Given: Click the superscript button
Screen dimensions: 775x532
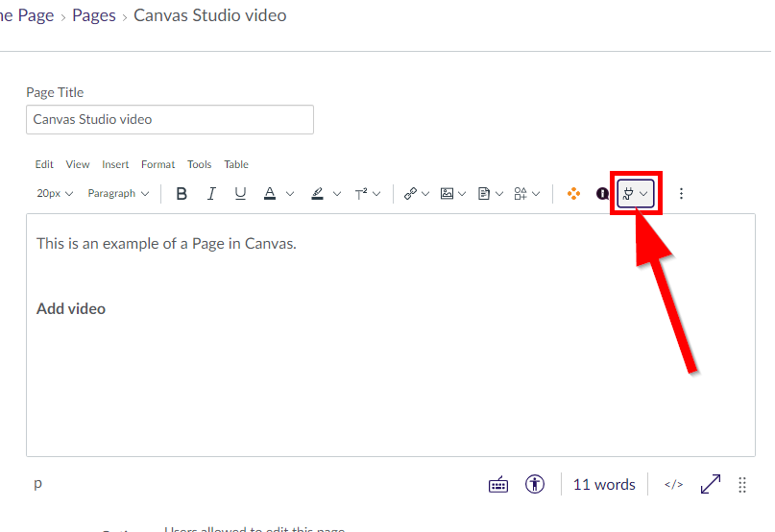Looking at the screenshot, I should click(361, 193).
